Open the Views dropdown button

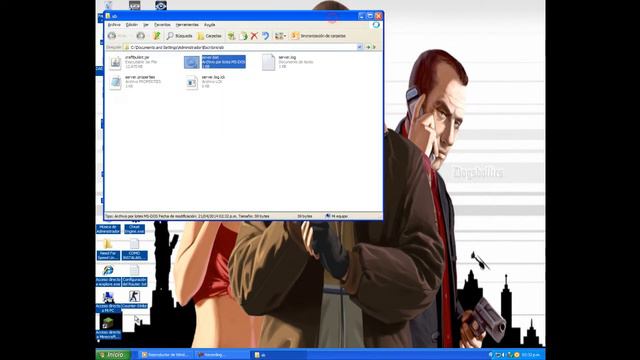pyautogui.click(x=280, y=36)
